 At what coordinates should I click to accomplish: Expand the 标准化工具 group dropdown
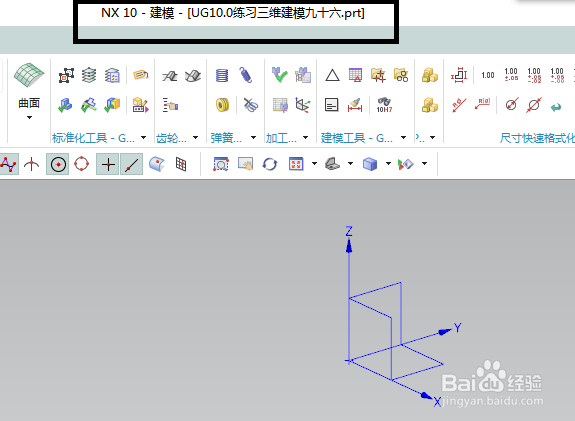click(143, 138)
